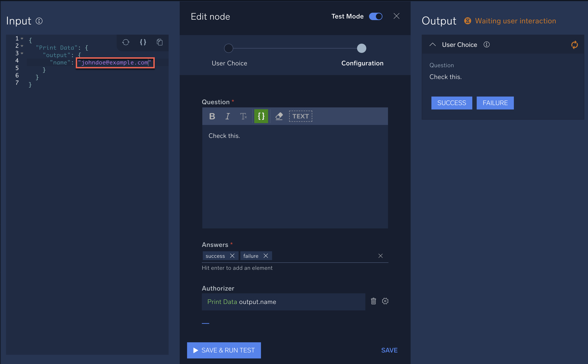Refresh the Input data with the sync icon

[126, 42]
